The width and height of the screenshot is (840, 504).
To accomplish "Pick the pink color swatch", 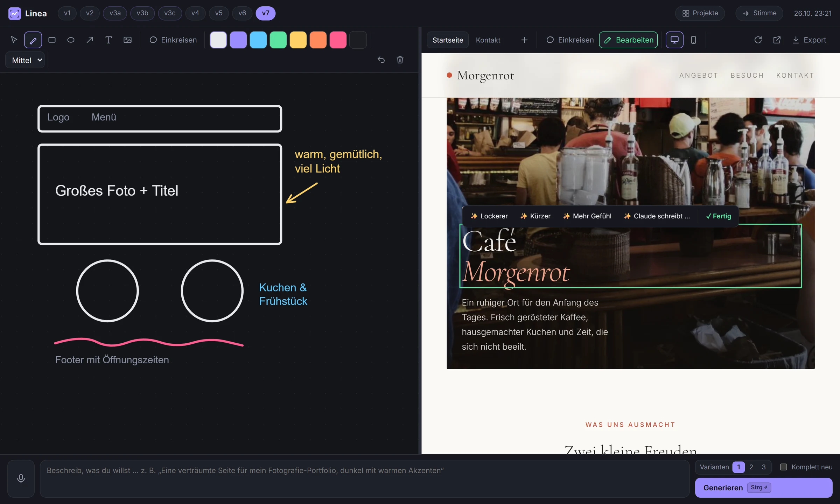I will (338, 40).
